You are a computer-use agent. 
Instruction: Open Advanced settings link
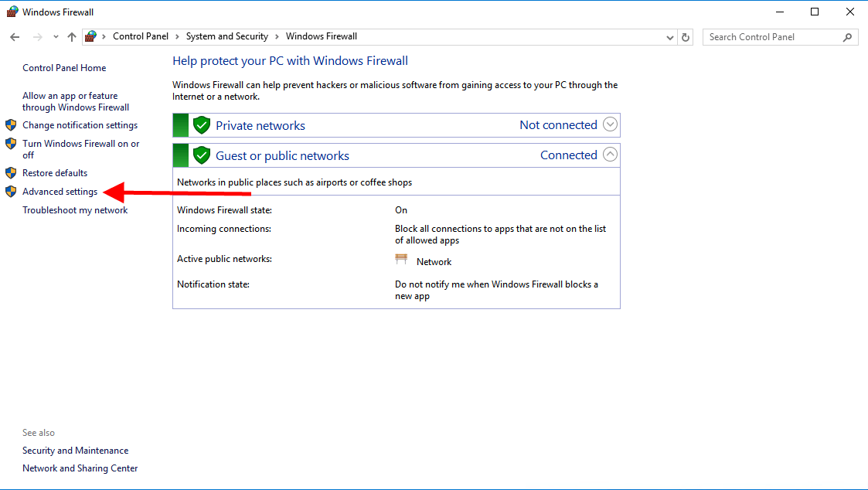pyautogui.click(x=60, y=192)
